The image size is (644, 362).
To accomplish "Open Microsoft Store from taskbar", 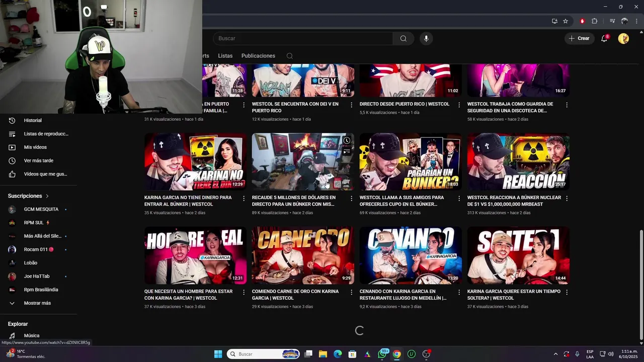I will [353, 354].
